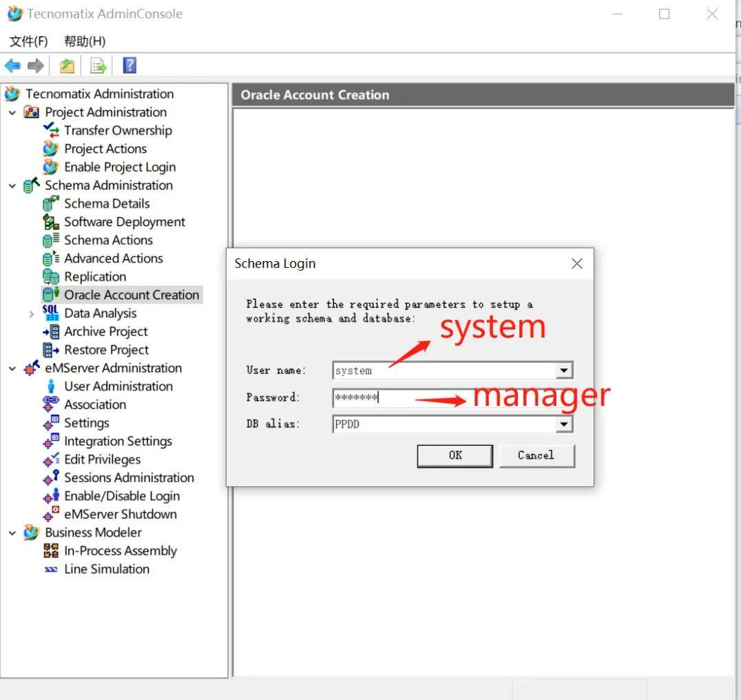Screen dimensions: 741x700
Task: Select Restore Project tree item
Action: [106, 350]
